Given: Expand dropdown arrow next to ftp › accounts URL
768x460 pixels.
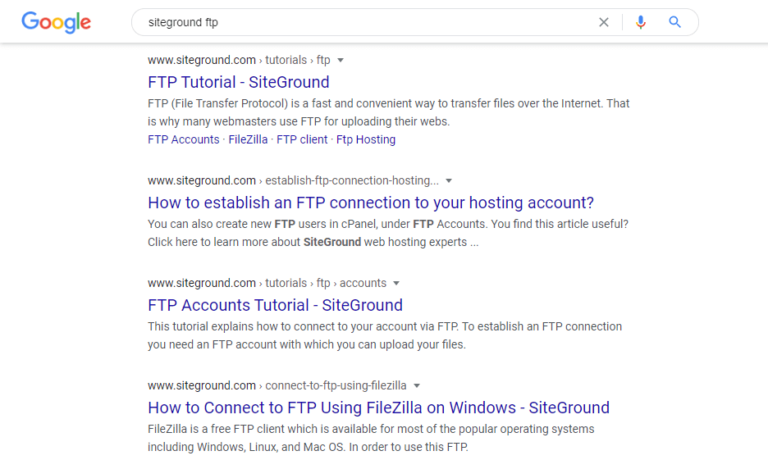Looking at the screenshot, I should [396, 283].
